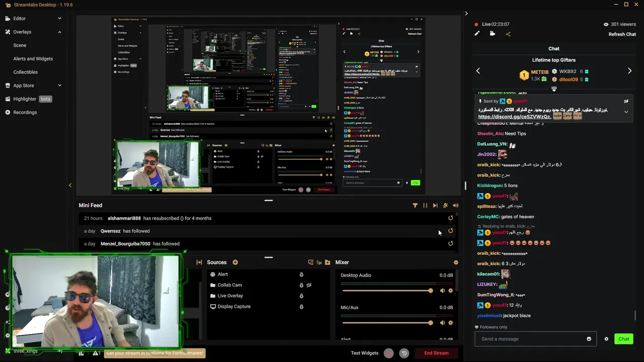The width and height of the screenshot is (644, 362).
Task: Add a new source with the plus icon
Action: coord(235,262)
